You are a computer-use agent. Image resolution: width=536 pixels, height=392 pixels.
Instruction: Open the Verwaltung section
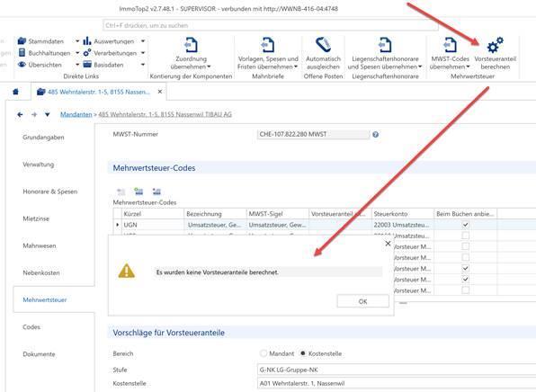click(39, 165)
